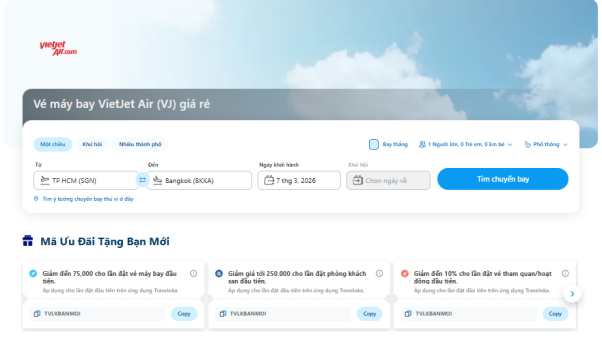Click the activities coupon red badge icon

click(405, 273)
